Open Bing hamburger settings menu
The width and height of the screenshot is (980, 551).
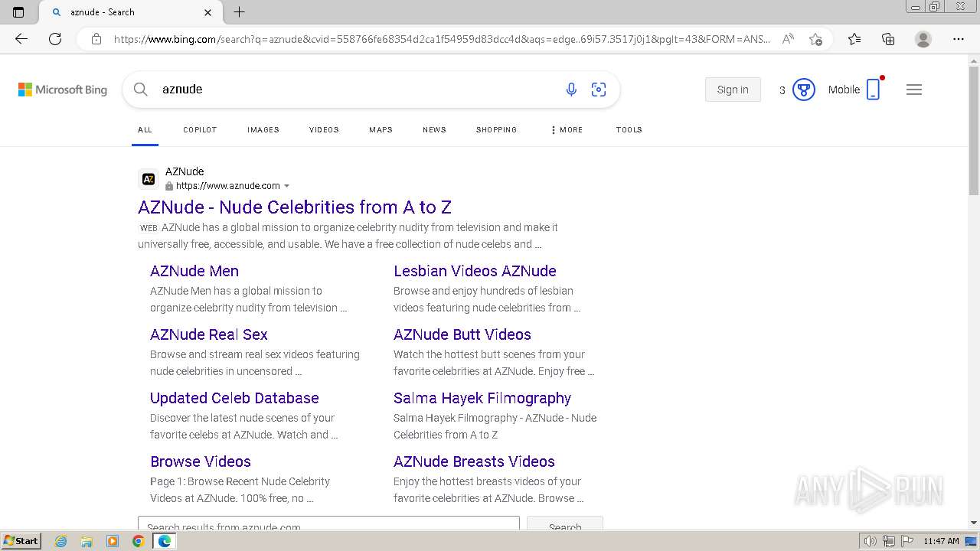(x=914, y=90)
